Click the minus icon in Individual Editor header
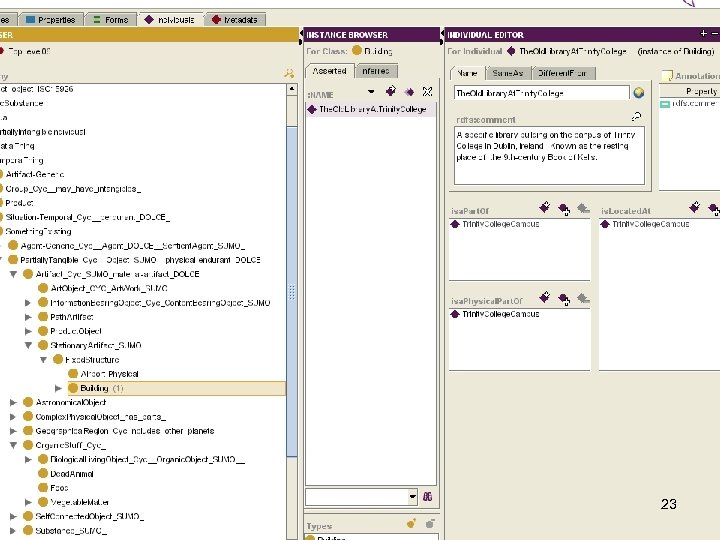The image size is (720, 540). point(714,34)
